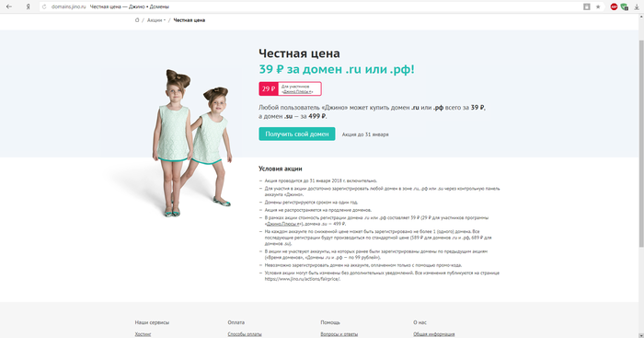The height and width of the screenshot is (338, 644).
Task: Open the Yandex home button (Я)
Action: click(28, 6)
